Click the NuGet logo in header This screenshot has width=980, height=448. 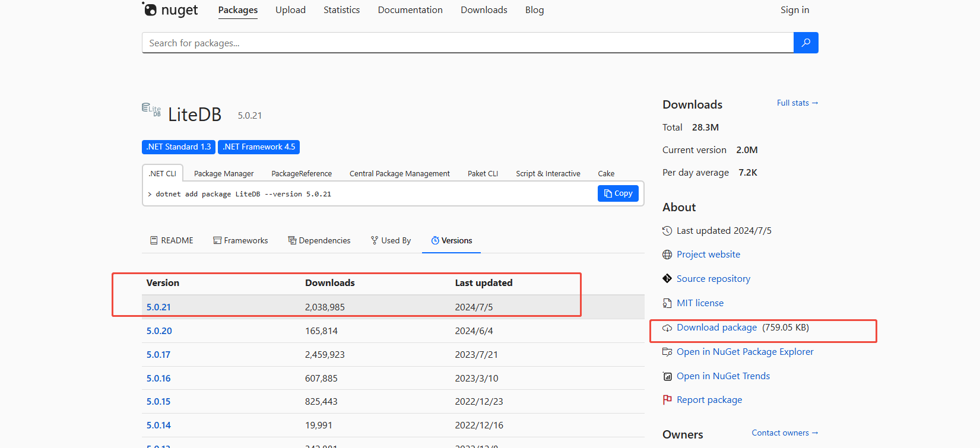click(x=170, y=9)
